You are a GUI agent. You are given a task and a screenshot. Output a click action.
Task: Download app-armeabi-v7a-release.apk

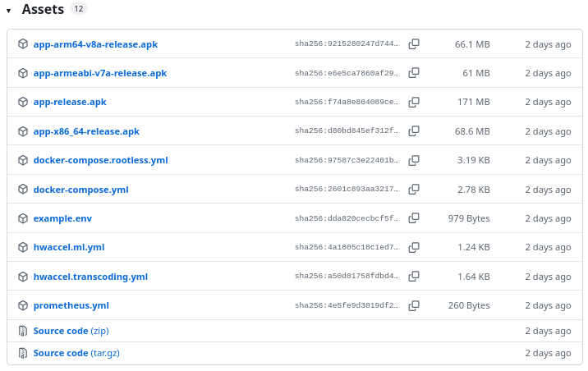click(x=99, y=73)
